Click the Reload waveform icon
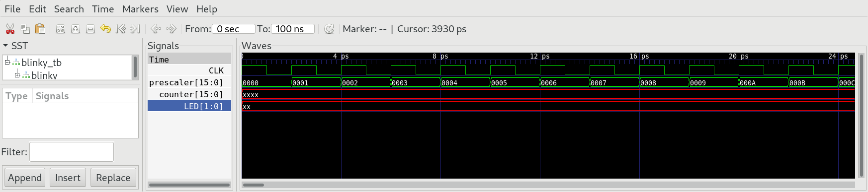Screen dimensions: 868x192 coord(329,29)
